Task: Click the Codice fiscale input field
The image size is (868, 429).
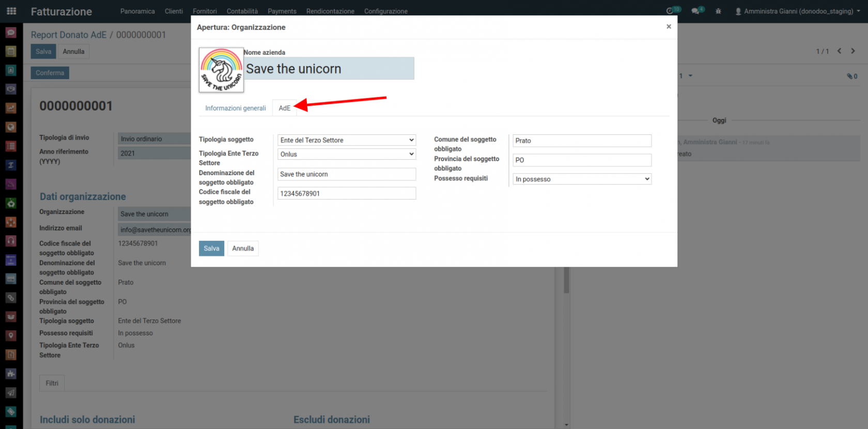Action: 347,193
